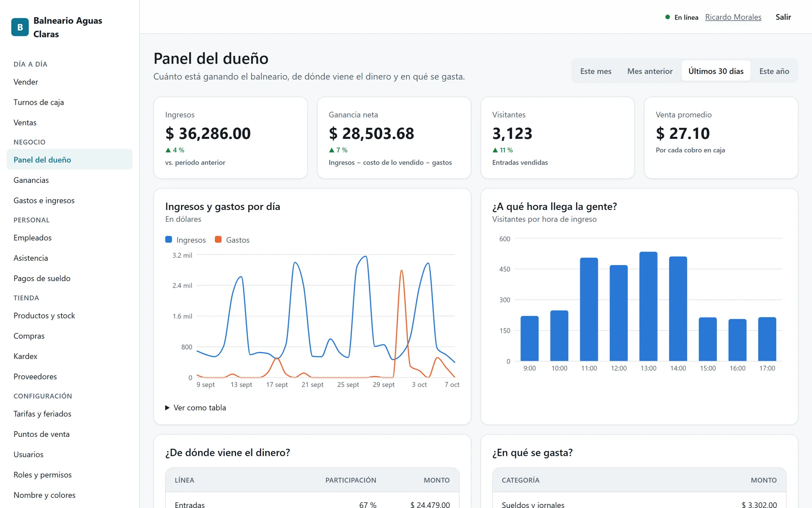This screenshot has height=508, width=812.
Task: Click the Ganancia neta $ 28,503.68 value
Action: click(x=371, y=134)
